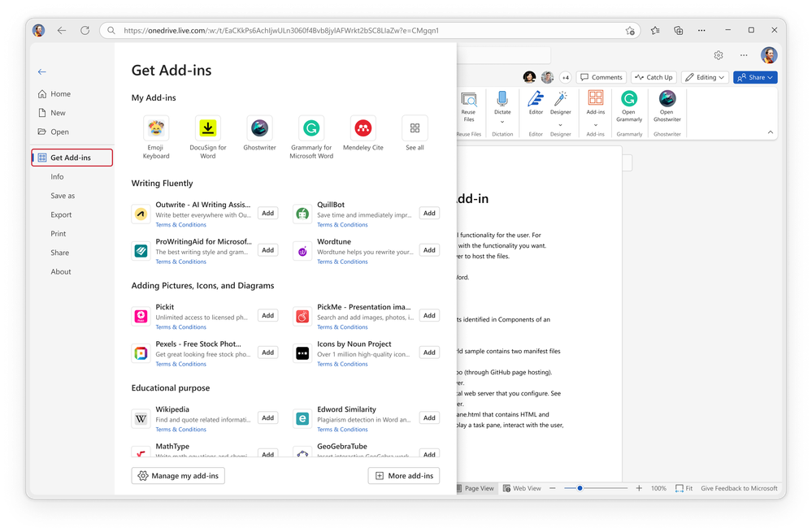This screenshot has height=532, width=812.
Task: Expand the Designer options chevron
Action: click(560, 125)
